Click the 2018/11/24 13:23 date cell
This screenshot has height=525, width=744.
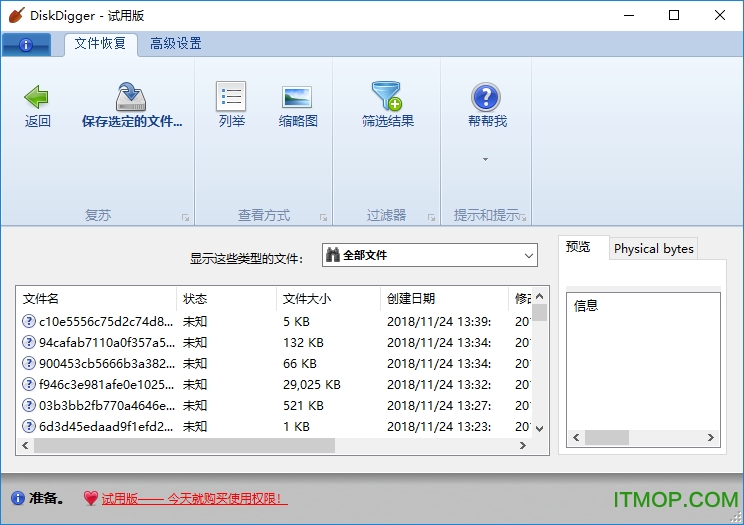point(439,426)
